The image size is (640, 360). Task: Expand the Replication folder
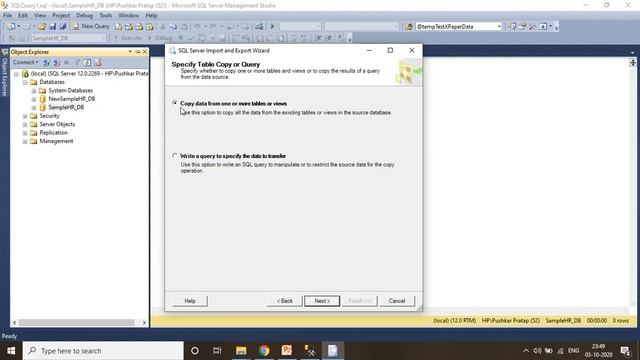tap(25, 133)
